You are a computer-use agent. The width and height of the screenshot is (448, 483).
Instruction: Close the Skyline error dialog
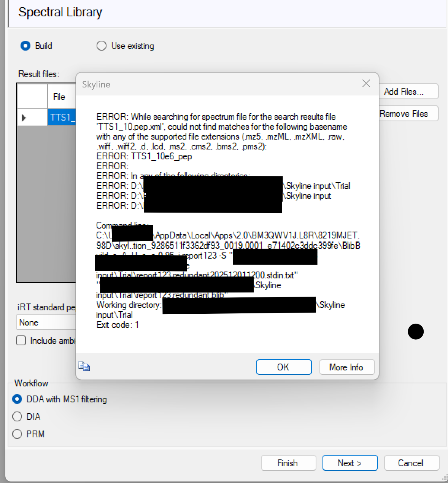point(366,84)
